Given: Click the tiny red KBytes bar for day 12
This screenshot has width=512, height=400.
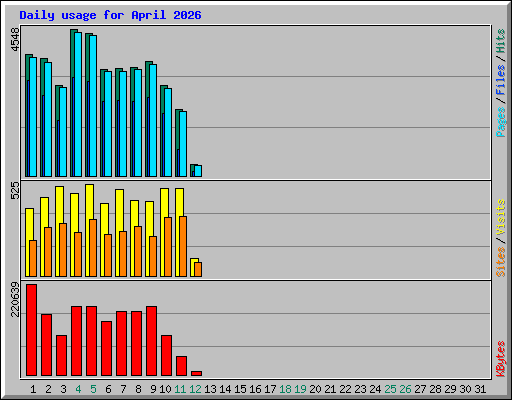Looking at the screenshot, I should [x=197, y=374].
